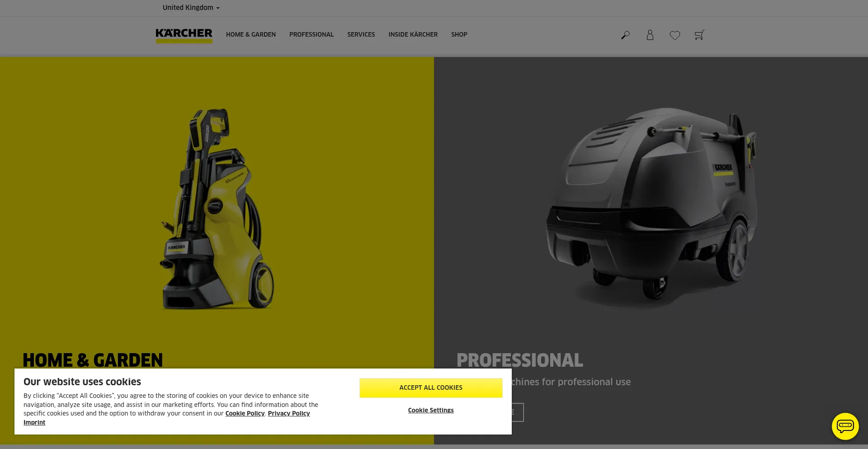Click the user account icon
This screenshot has height=449, width=868.
pyautogui.click(x=650, y=35)
